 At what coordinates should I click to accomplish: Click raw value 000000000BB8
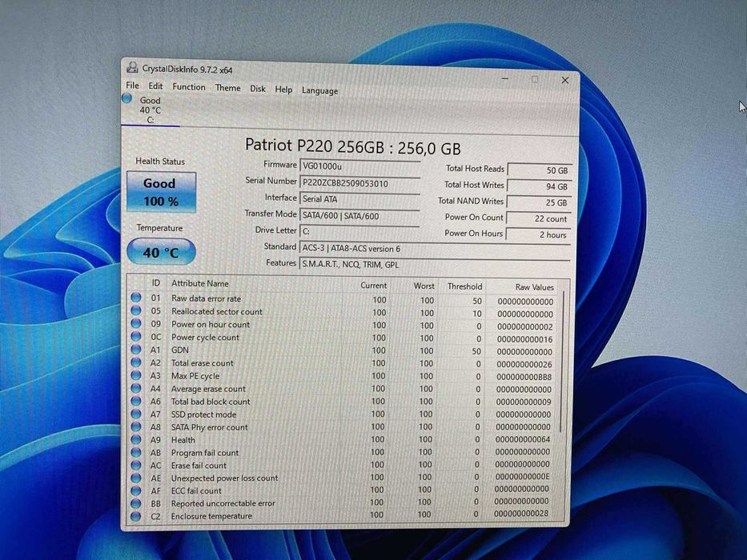point(524,377)
